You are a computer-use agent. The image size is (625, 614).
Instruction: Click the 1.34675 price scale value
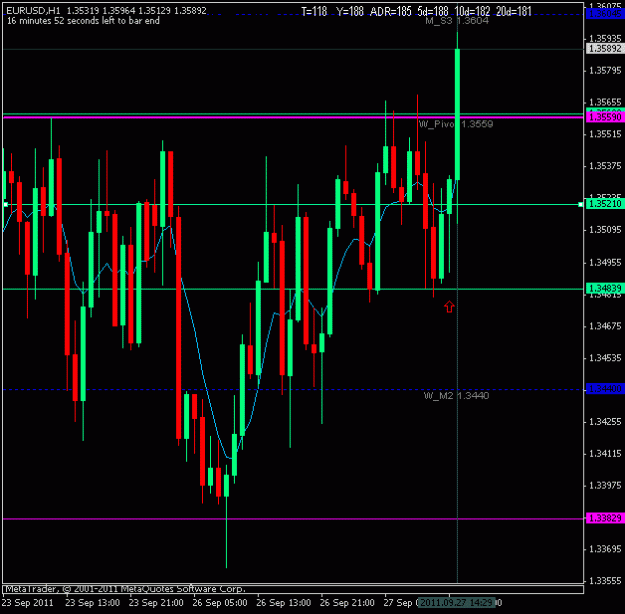(x=605, y=326)
